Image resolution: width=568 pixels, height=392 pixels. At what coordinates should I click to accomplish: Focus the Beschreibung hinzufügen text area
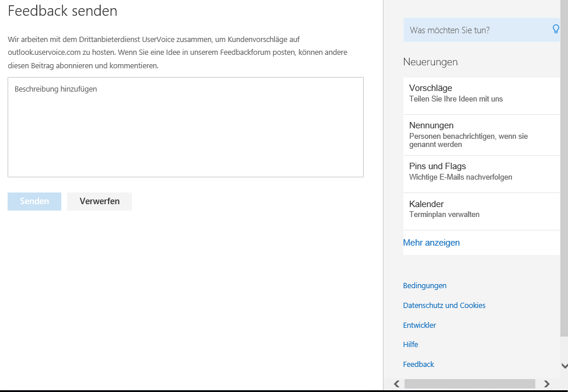(x=186, y=127)
